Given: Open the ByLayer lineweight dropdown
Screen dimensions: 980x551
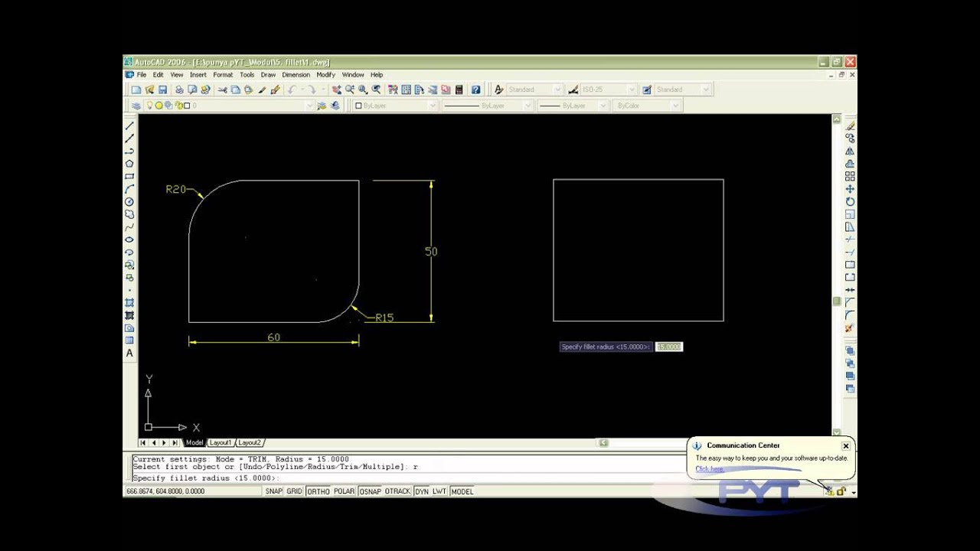Looking at the screenshot, I should tap(573, 106).
